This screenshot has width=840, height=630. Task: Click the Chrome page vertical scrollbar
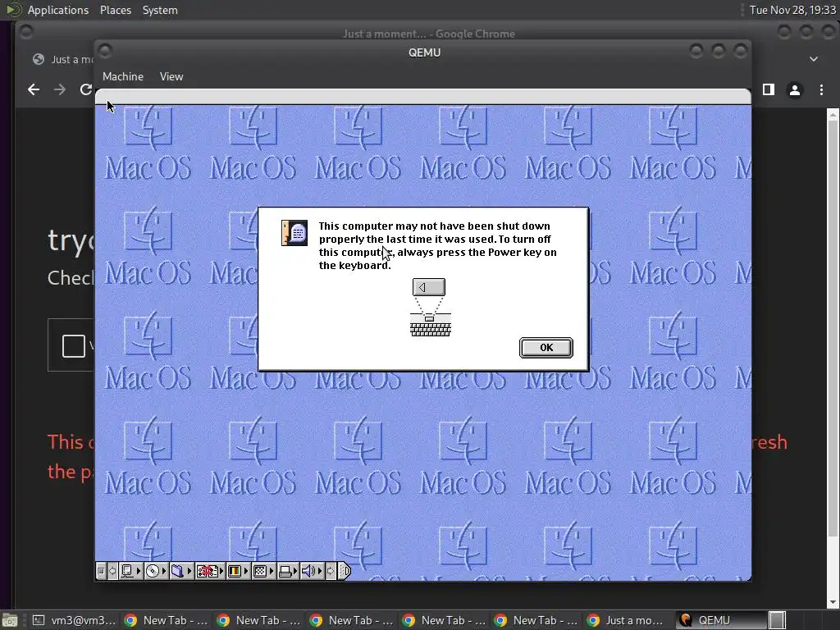833,359
